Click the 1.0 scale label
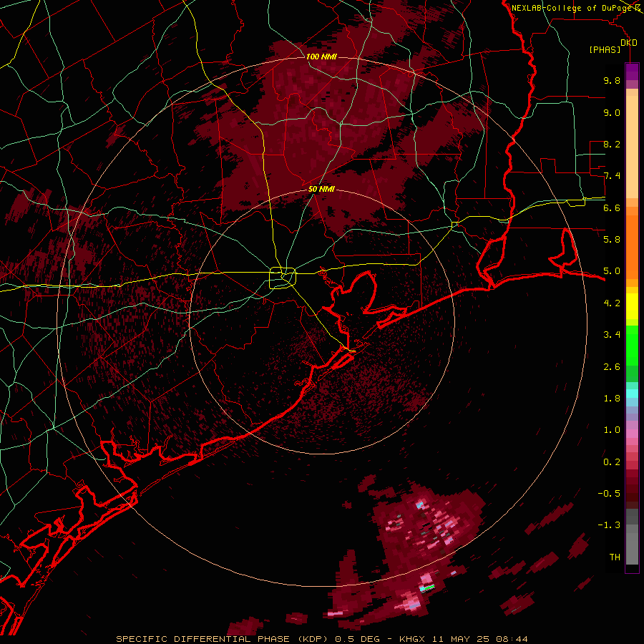Viewport: 644px width, 644px height. [x=612, y=430]
